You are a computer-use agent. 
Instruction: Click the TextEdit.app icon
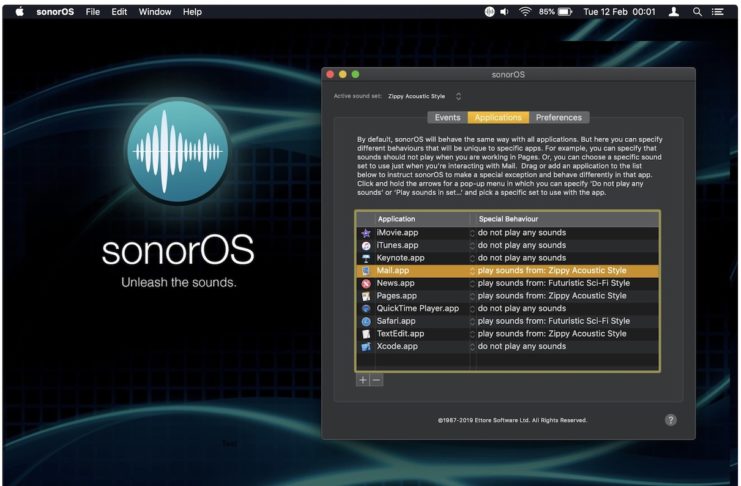366,334
